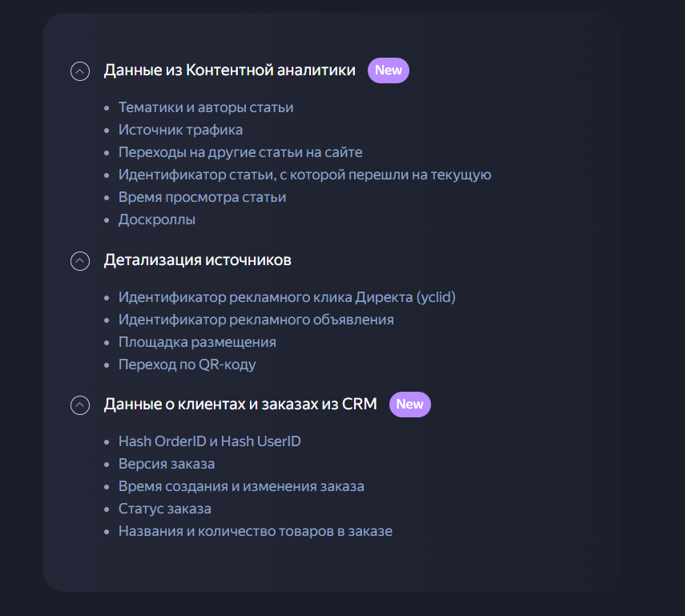The image size is (685, 616).
Task: Click the New badge beside Контентной аналитики
Action: click(388, 70)
